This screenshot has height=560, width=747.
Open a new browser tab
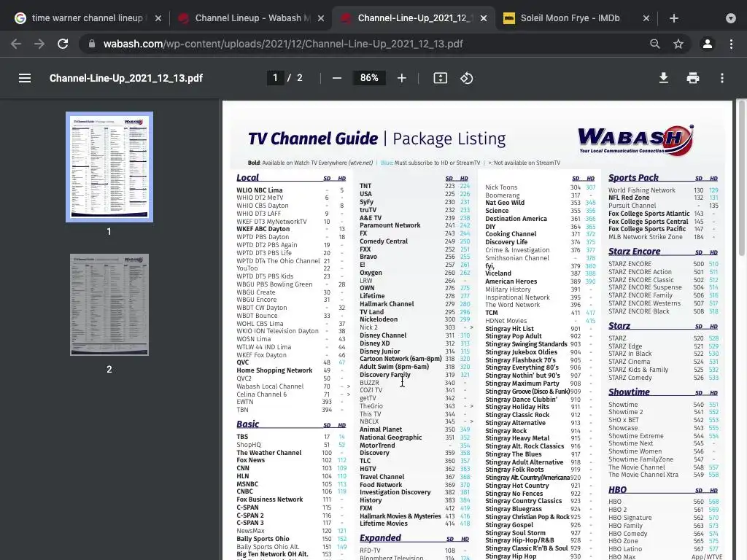(x=673, y=18)
